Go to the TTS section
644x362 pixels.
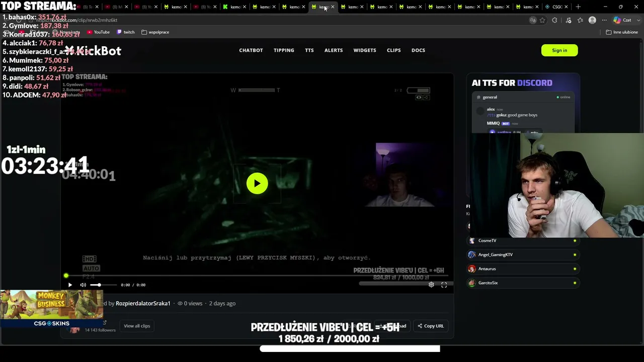(x=309, y=50)
